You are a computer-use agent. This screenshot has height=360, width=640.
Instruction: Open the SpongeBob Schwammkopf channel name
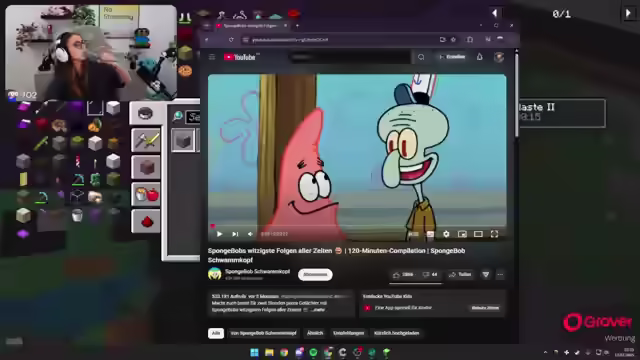tap(258, 271)
